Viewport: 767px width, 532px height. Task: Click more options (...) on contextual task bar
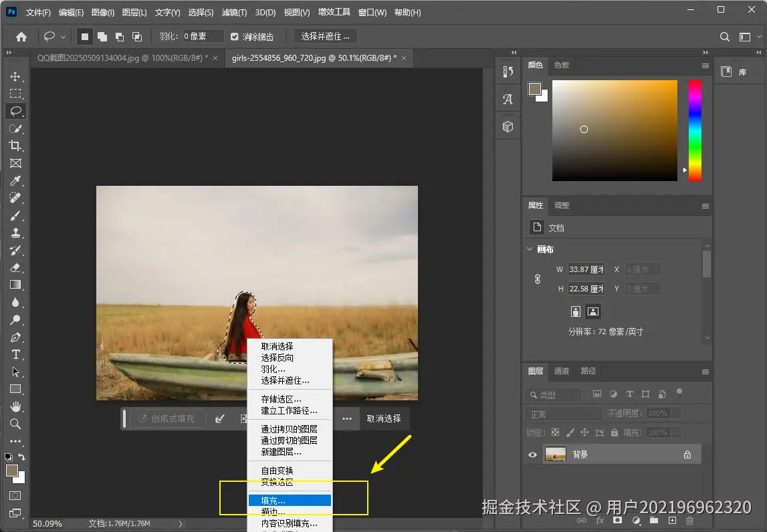pos(347,418)
